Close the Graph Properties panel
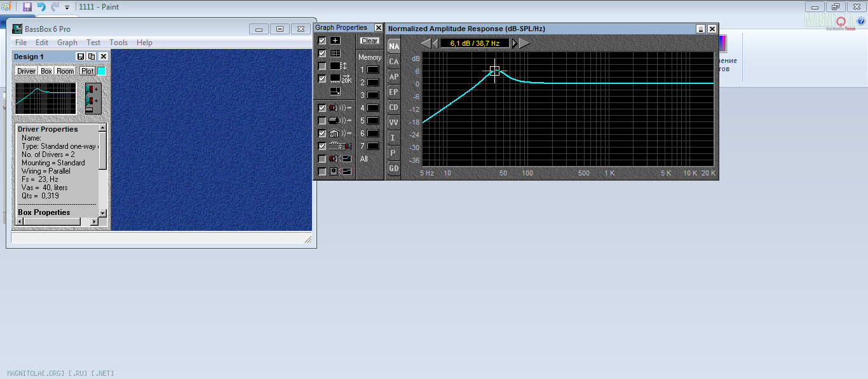868x379 pixels. (x=379, y=28)
